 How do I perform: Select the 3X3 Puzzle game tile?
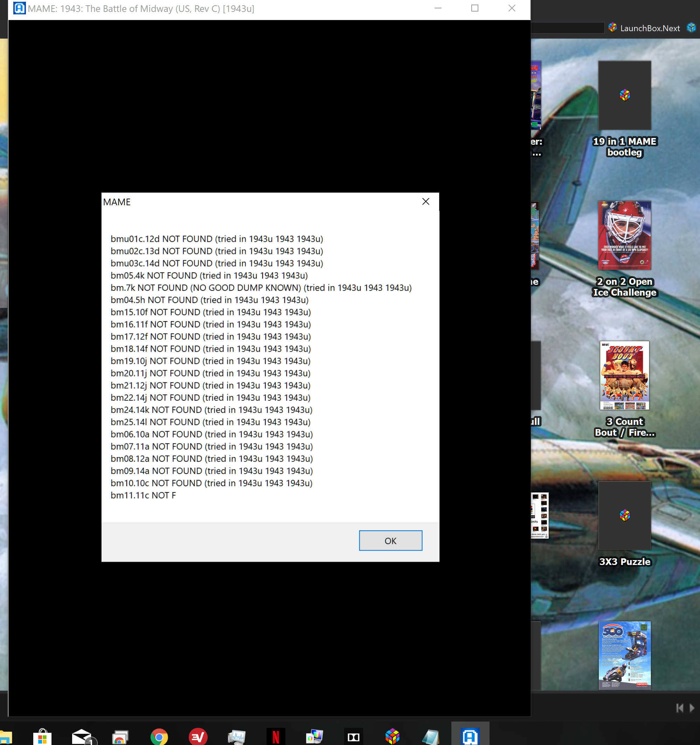(625, 516)
